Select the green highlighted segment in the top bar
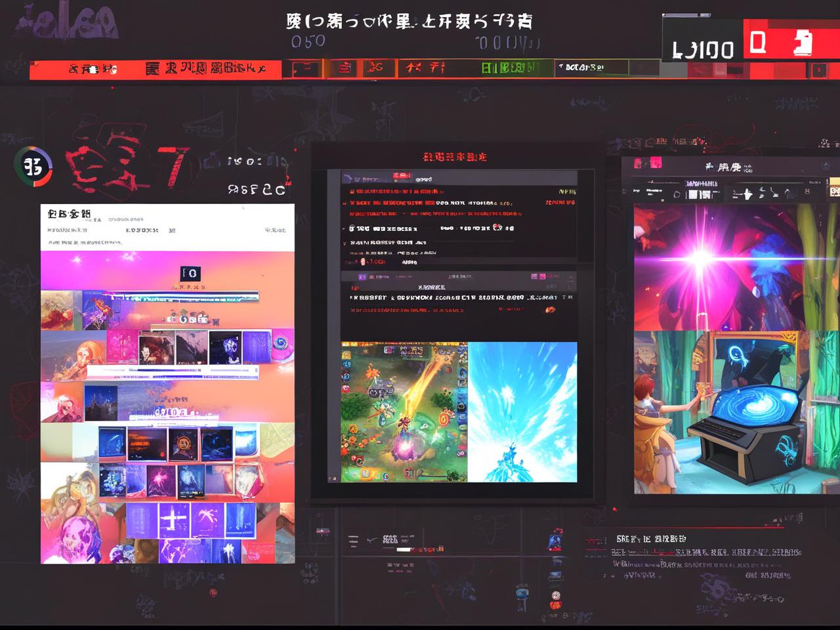 tap(510, 68)
